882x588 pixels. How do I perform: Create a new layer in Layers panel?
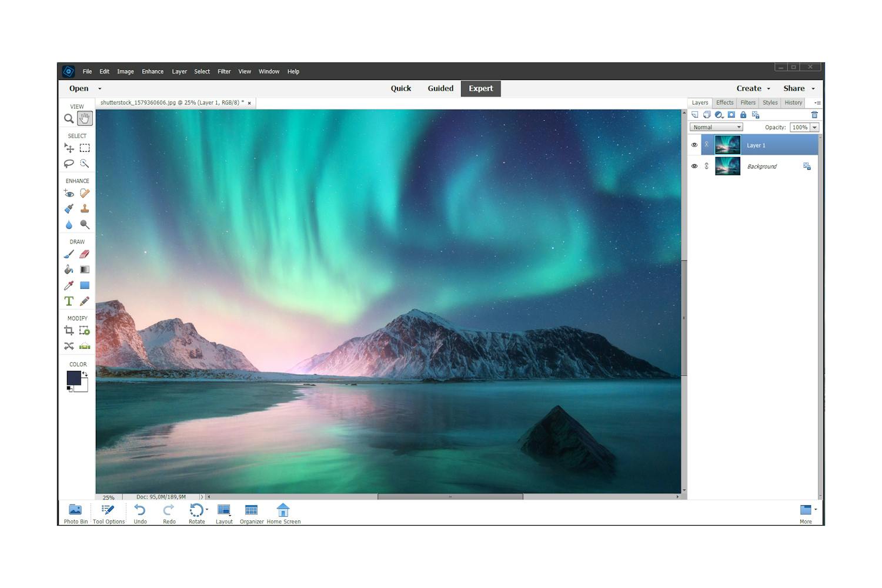[x=696, y=115]
